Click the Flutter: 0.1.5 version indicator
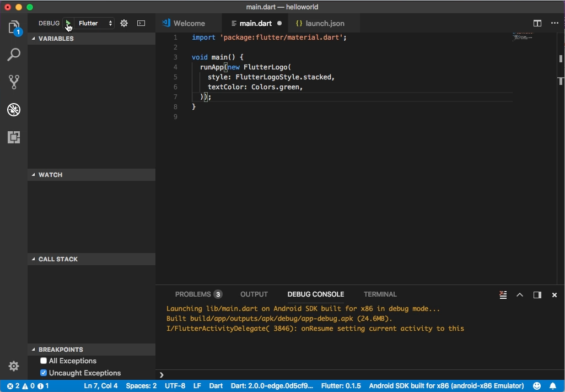This screenshot has width=565, height=392. (341, 386)
